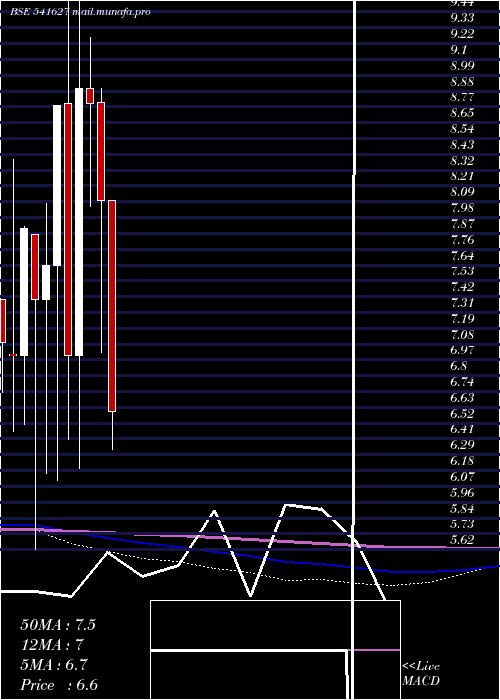The width and height of the screenshot is (500, 700).
Task: Click the 8.77 price axis label
Action: (462, 97)
